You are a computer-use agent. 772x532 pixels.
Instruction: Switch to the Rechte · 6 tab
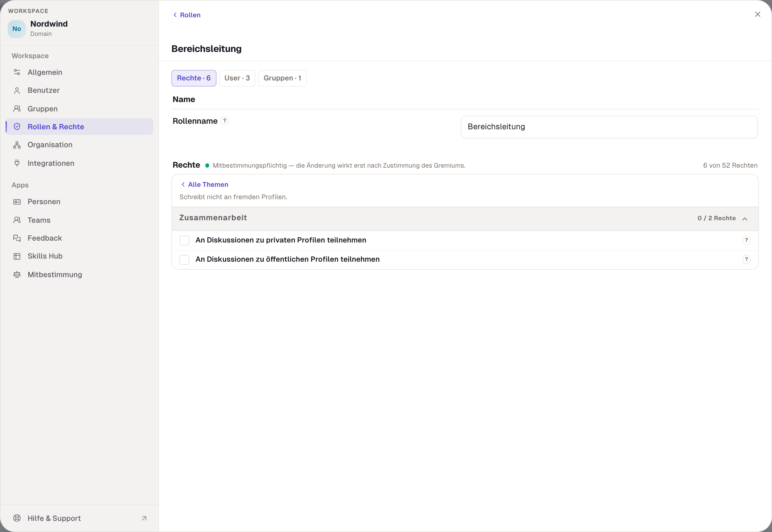pos(194,78)
